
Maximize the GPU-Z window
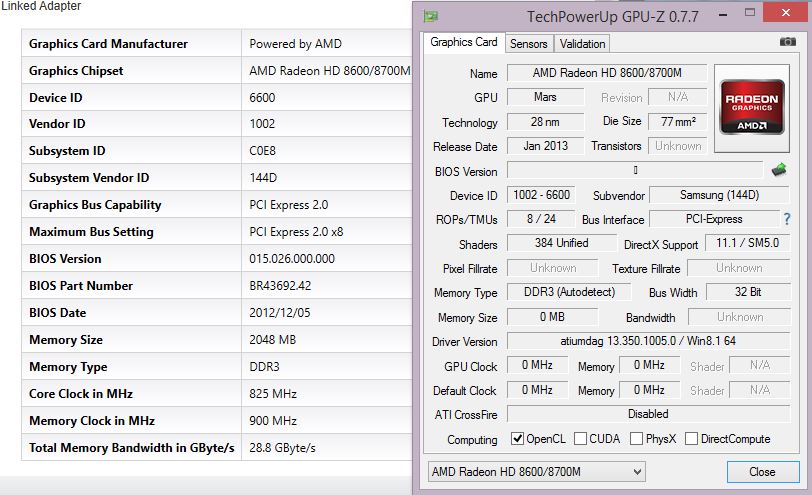pos(750,13)
